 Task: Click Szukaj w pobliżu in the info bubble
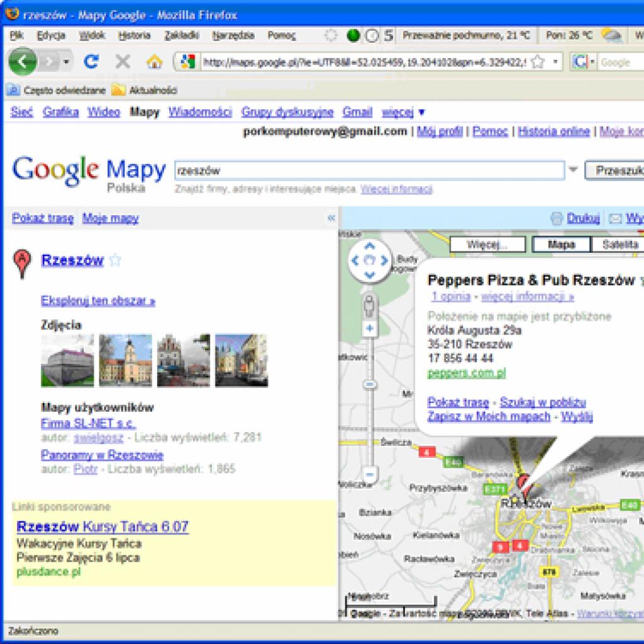543,402
